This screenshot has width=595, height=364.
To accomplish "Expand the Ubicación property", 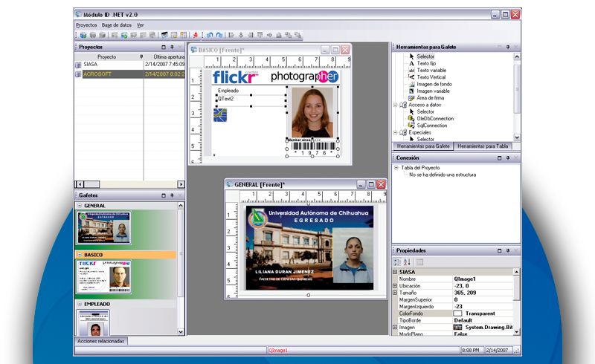I will click(395, 286).
